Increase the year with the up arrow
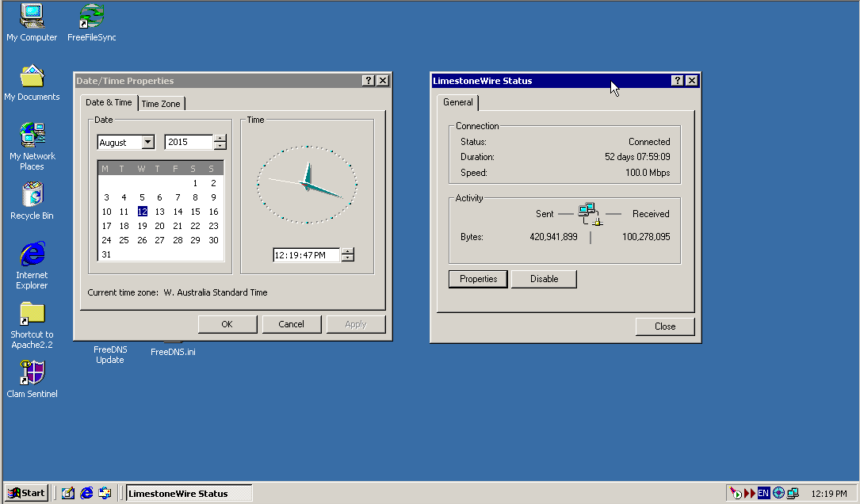This screenshot has height=504, width=860. click(220, 138)
